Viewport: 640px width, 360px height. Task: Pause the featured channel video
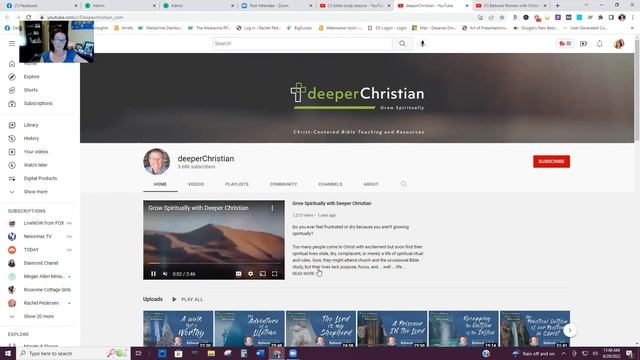click(x=153, y=274)
